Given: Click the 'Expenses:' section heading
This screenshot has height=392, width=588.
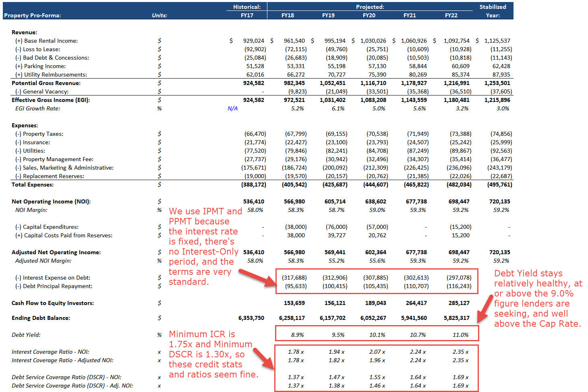Looking at the screenshot, I should 25,125.
